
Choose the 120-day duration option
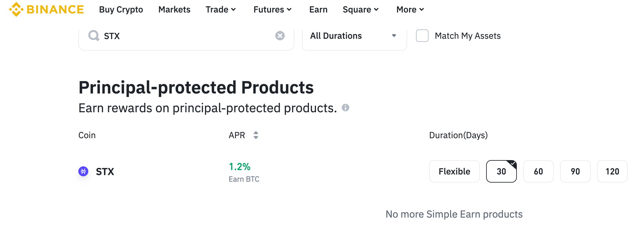[x=612, y=171]
